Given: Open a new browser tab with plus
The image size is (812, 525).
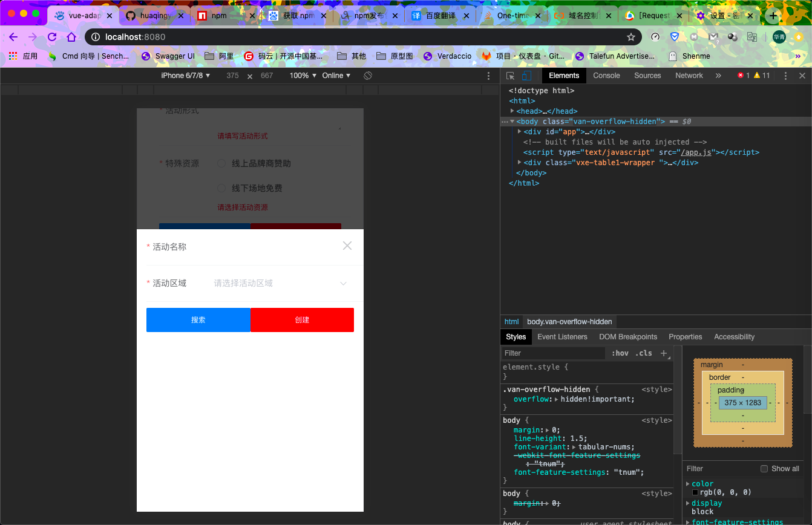Looking at the screenshot, I should [773, 16].
